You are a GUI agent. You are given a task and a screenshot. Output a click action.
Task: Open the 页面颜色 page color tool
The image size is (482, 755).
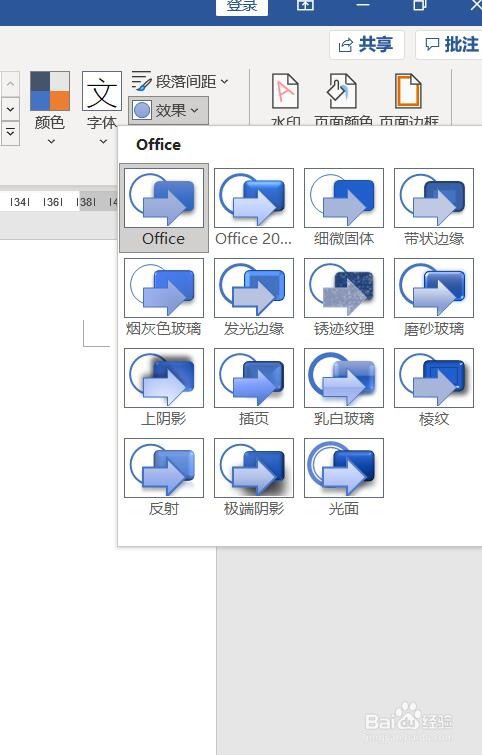pyautogui.click(x=343, y=100)
